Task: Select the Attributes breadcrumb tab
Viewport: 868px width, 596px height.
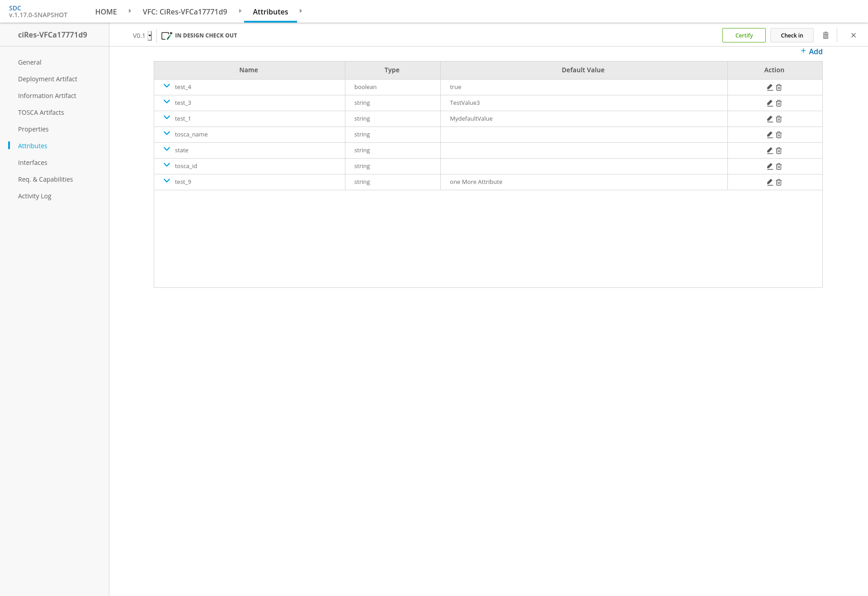Action: [270, 12]
